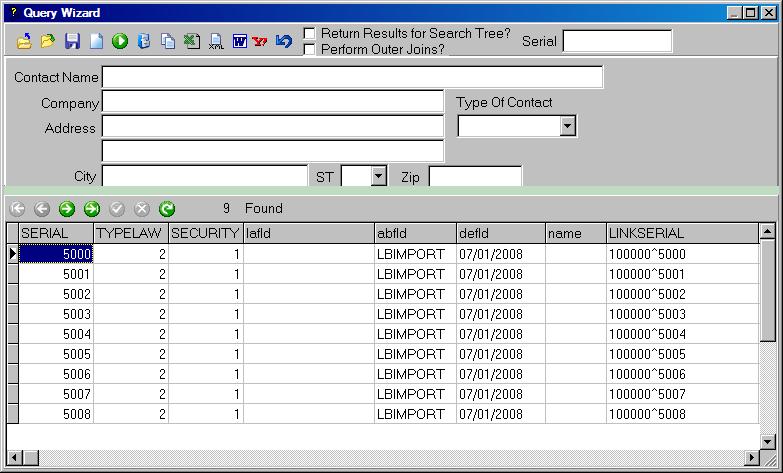The height and width of the screenshot is (473, 783).
Task: Click the Zip input field
Action: click(475, 176)
